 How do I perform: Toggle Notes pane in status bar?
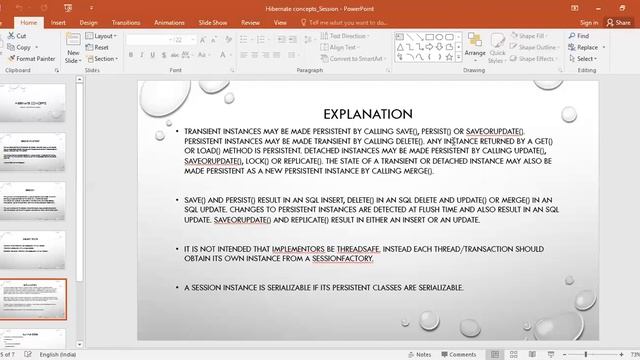tap(420, 355)
